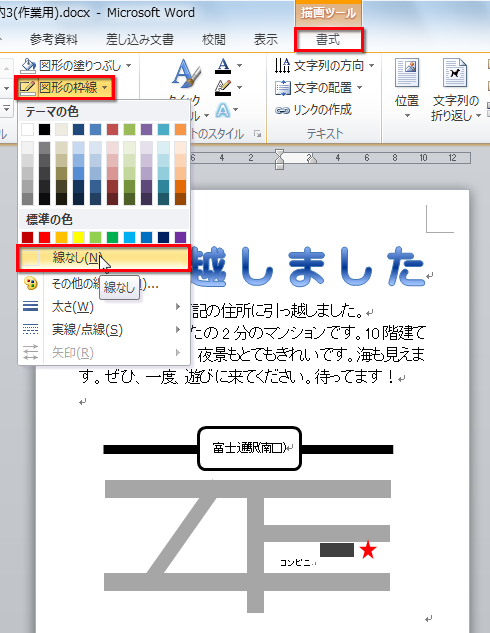Click the 文字の配置 text alignment icon
Screen dimensions: 490x633
pos(282,88)
